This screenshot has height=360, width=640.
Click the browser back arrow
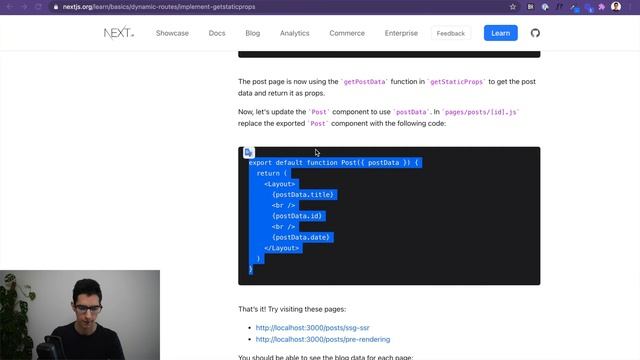[x=9, y=7]
